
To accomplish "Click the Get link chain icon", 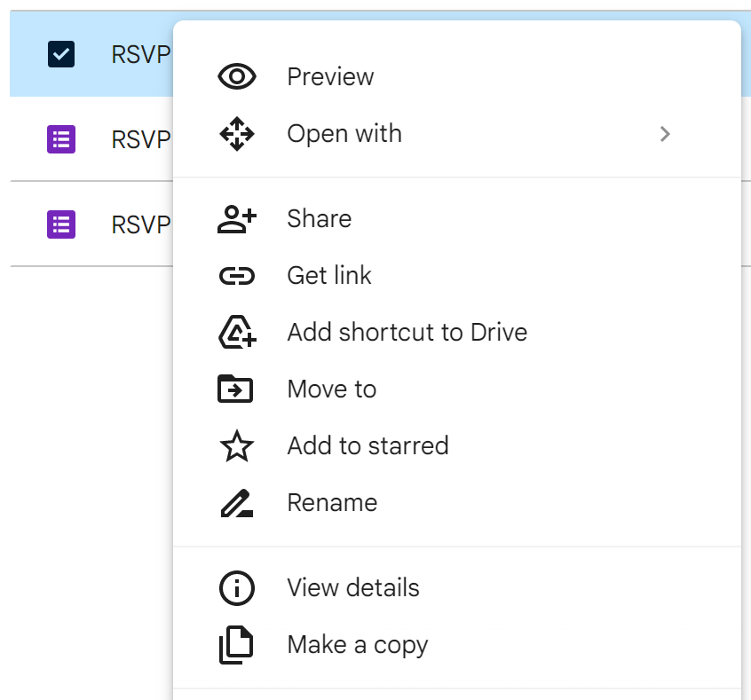I will (236, 276).
